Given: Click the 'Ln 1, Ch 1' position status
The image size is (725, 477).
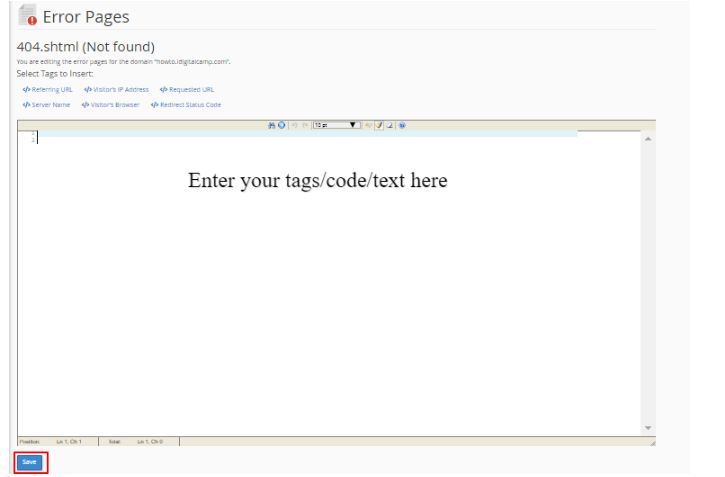Looking at the screenshot, I should [x=69, y=442].
